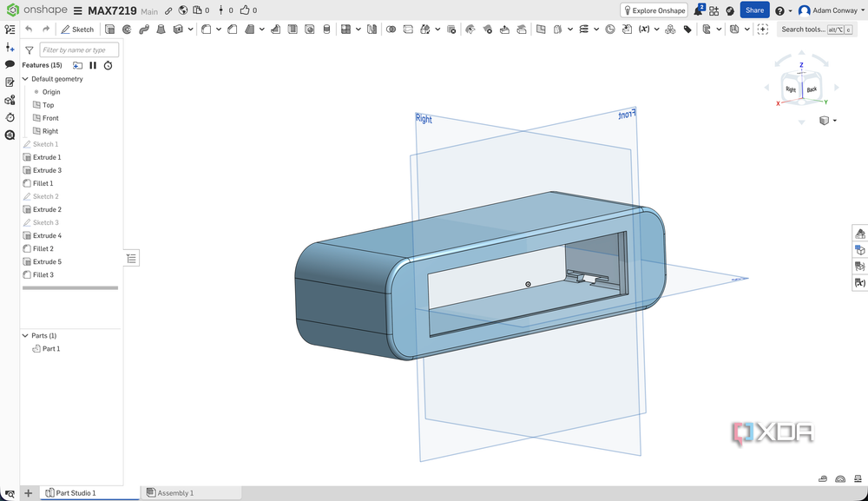
Task: Pause feature regeneration
Action: pyautogui.click(x=93, y=65)
